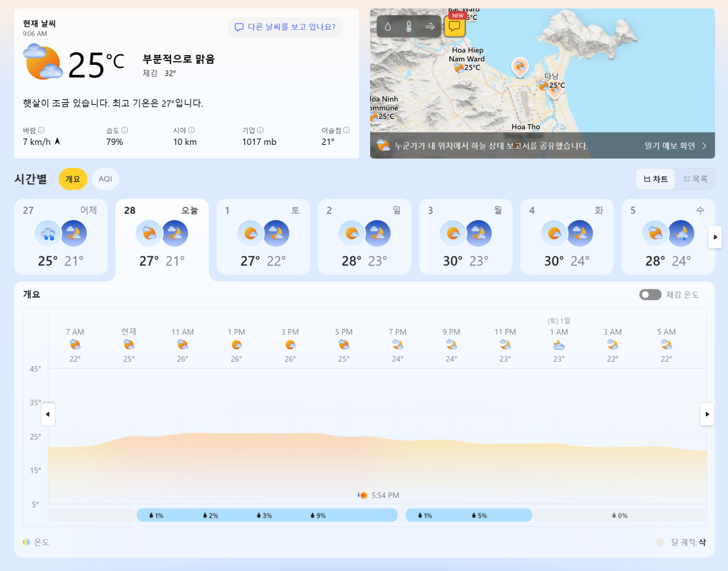Click the pressure info icon next to 기압
The image size is (728, 571).
tap(260, 130)
